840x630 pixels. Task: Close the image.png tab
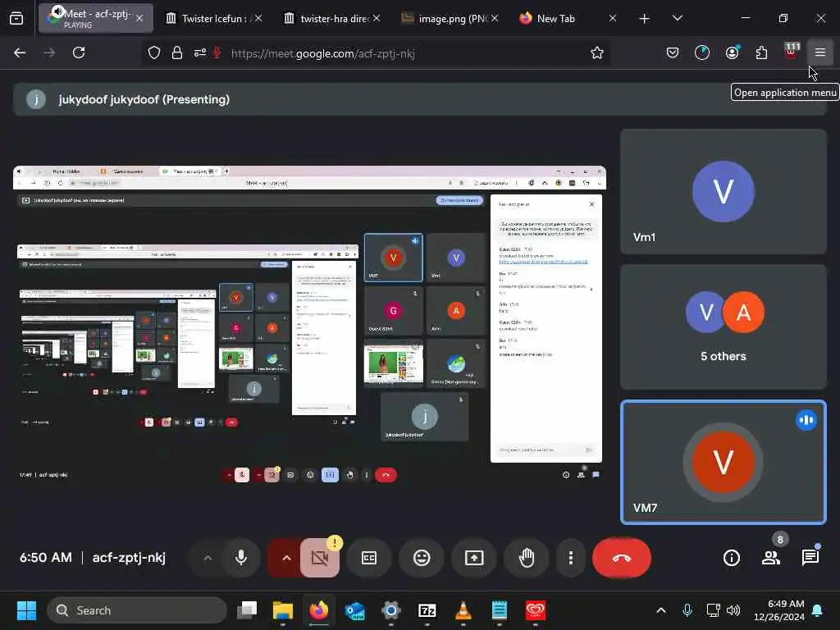coord(495,18)
